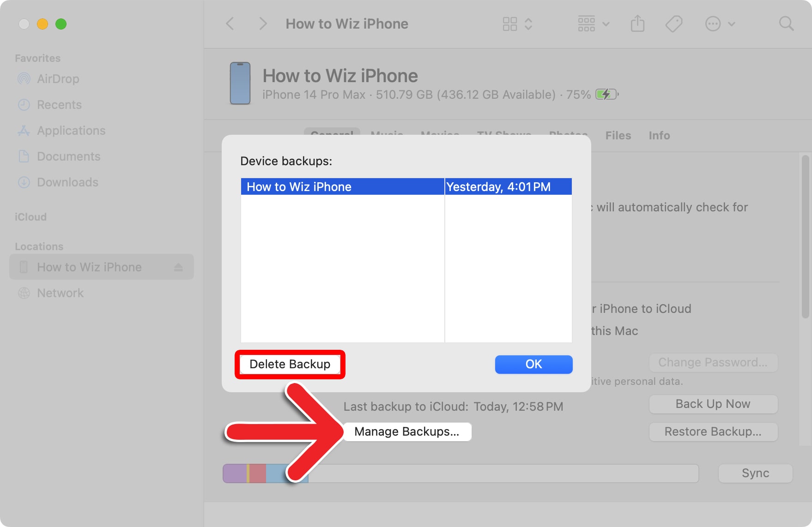Click the Tags toolbar icon
This screenshot has height=527, width=812.
[x=673, y=24]
